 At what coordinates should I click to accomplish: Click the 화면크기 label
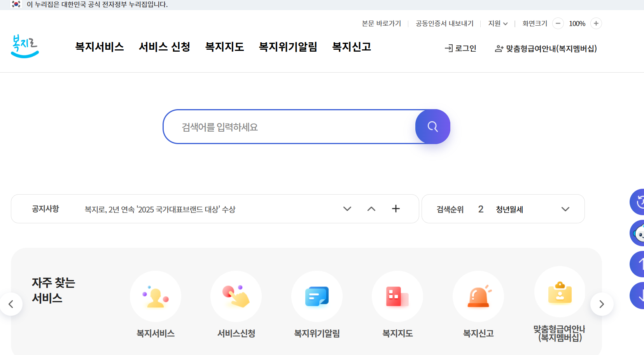click(x=535, y=23)
